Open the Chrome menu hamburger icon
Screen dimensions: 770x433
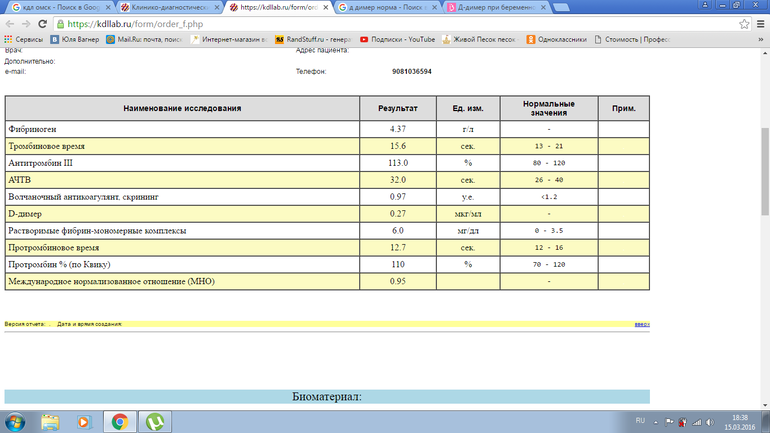pos(757,23)
